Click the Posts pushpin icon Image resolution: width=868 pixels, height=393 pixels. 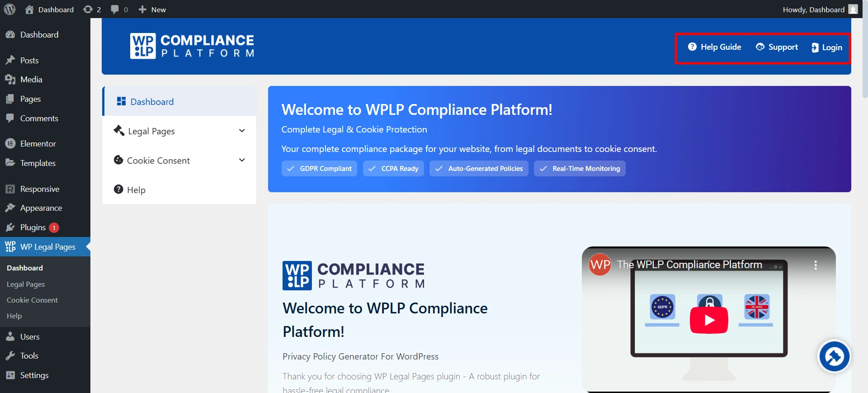pos(10,60)
